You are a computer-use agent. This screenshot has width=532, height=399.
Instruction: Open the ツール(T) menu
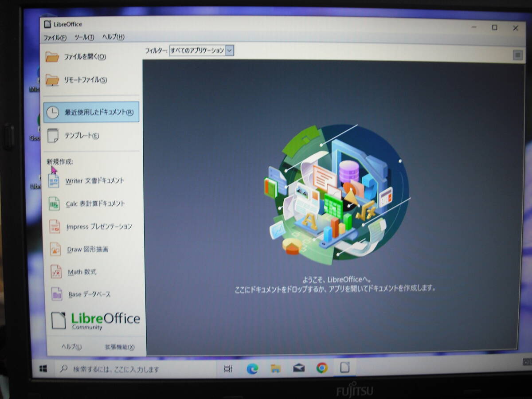click(84, 38)
